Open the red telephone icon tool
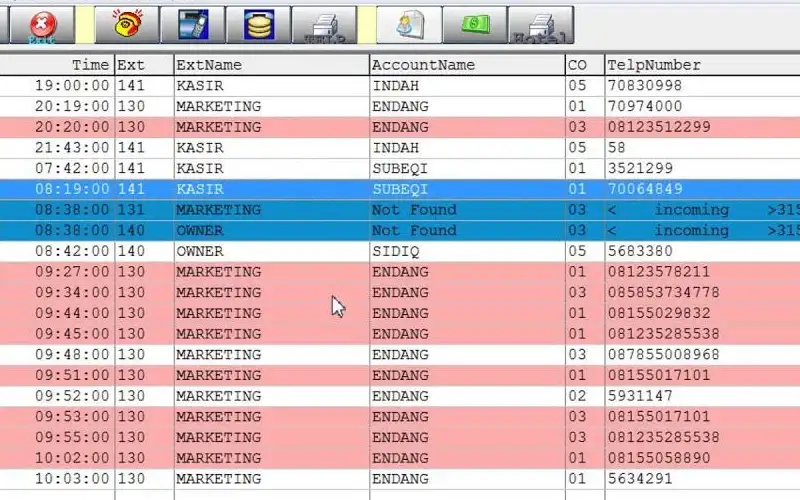Viewport: 800px width, 500px height. click(x=126, y=24)
